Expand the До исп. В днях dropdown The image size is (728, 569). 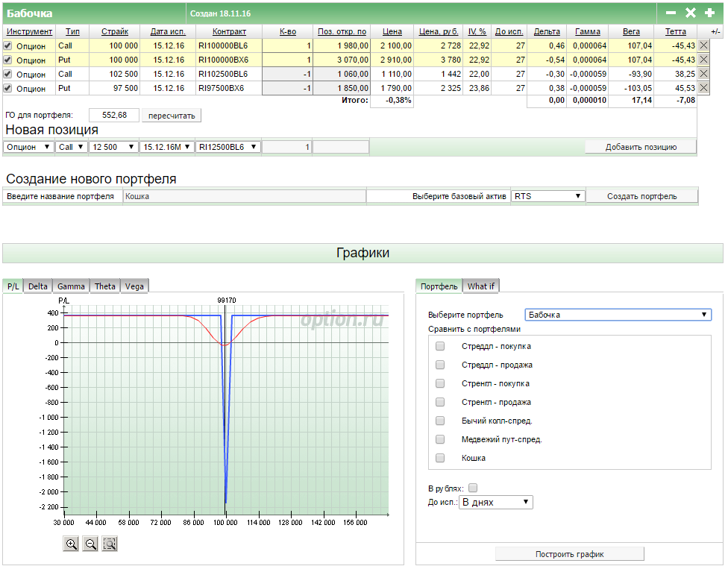point(495,502)
